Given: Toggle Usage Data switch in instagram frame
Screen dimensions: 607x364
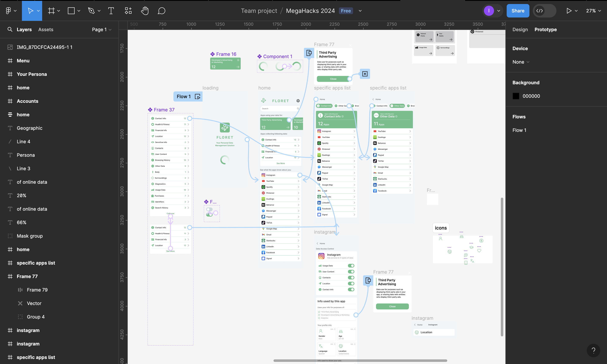Looking at the screenshot, I should pos(351,266).
